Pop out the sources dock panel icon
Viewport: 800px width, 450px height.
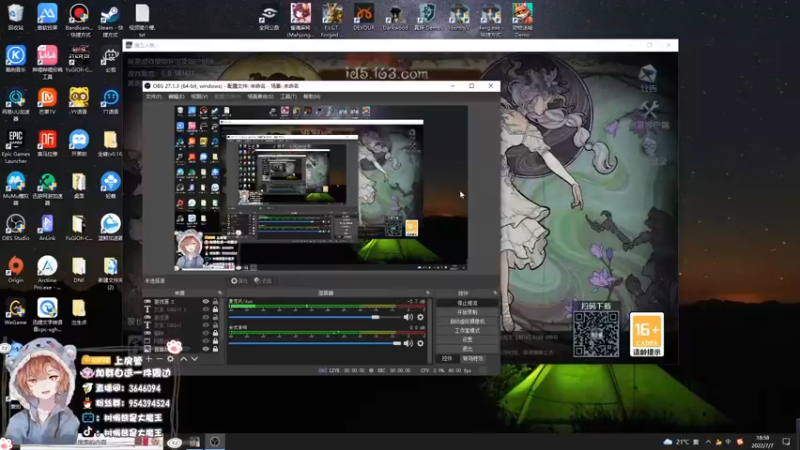pyautogui.click(x=220, y=293)
